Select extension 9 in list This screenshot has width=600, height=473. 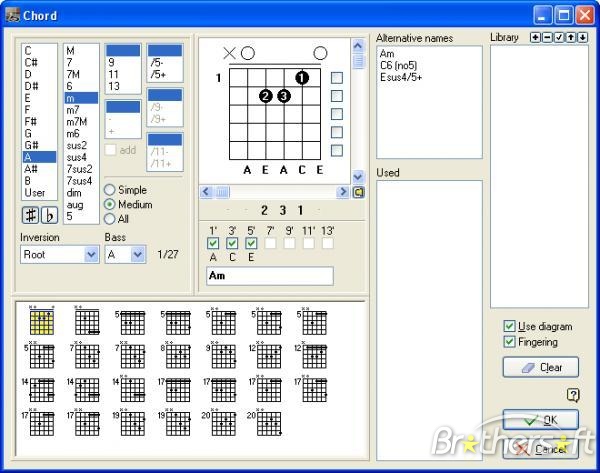pos(123,62)
